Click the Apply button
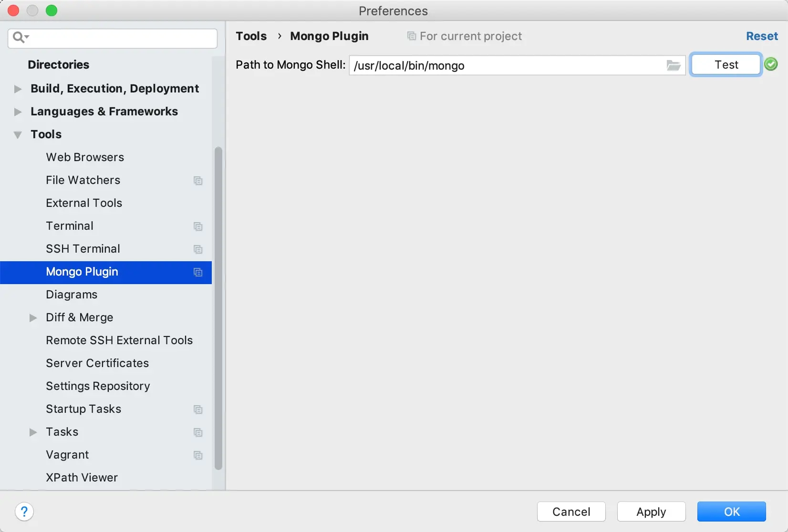This screenshot has height=532, width=788. [x=651, y=512]
